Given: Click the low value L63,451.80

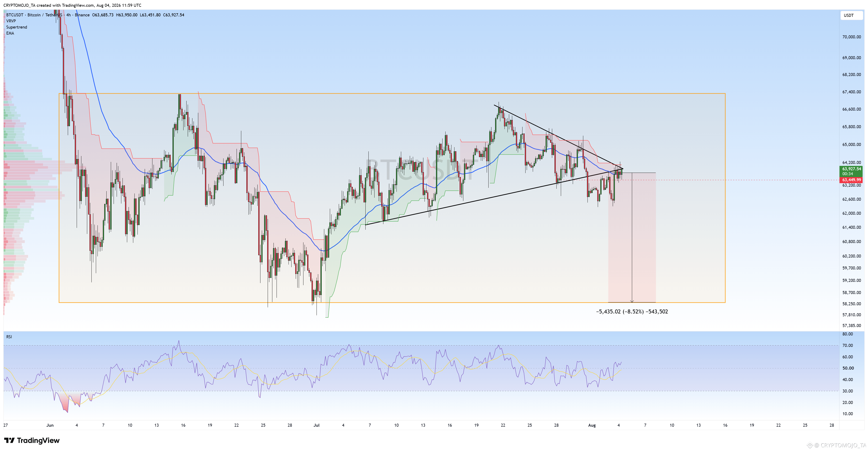Looking at the screenshot, I should tap(150, 15).
